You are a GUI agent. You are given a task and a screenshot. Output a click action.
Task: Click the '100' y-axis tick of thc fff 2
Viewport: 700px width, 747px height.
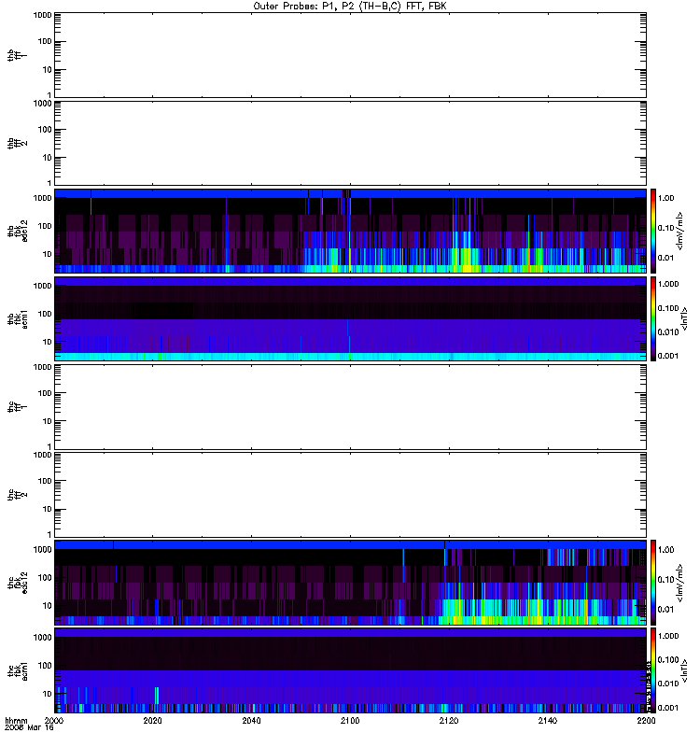click(x=45, y=481)
